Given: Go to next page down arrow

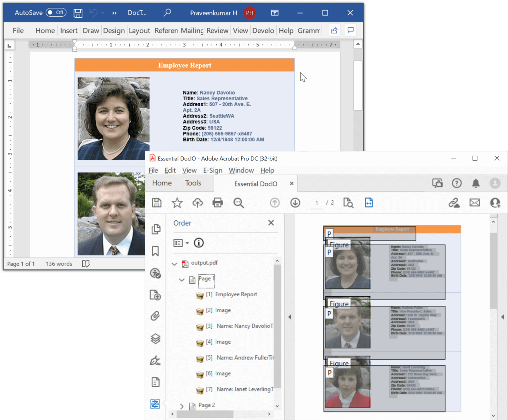Looking at the screenshot, I should pyautogui.click(x=295, y=203).
